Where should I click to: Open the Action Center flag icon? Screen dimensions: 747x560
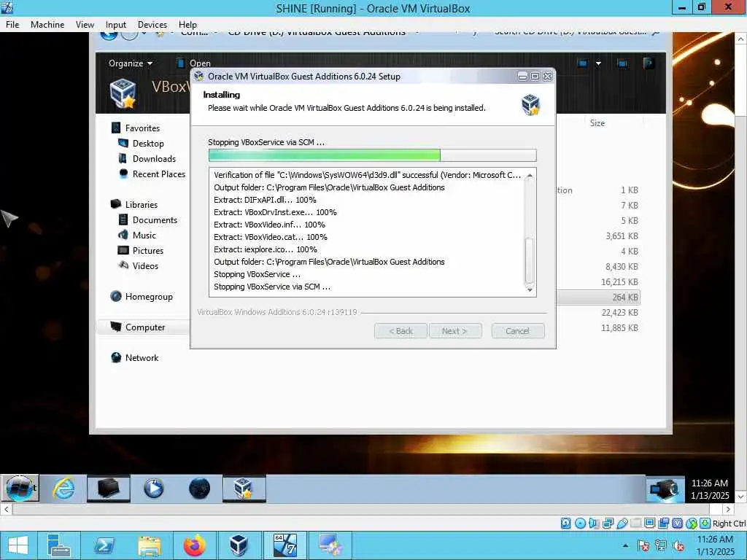pos(643,545)
